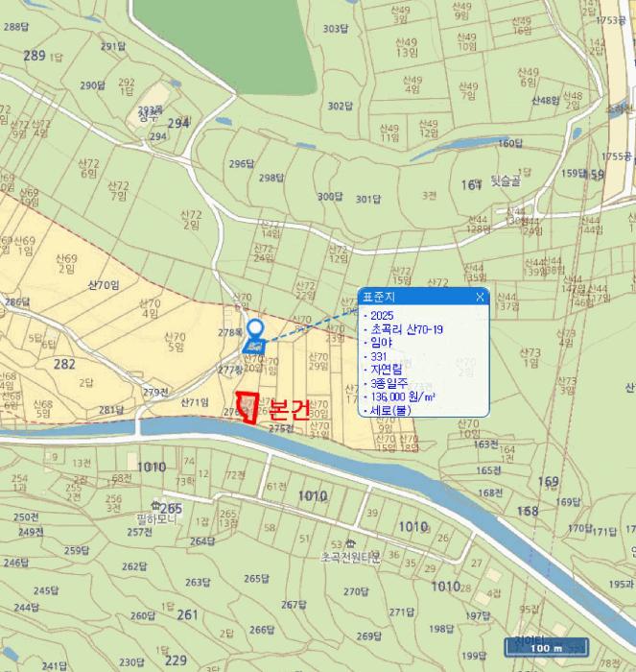Click the 표준지 popup title bar
Screen dimensions: 636x672
point(414,297)
